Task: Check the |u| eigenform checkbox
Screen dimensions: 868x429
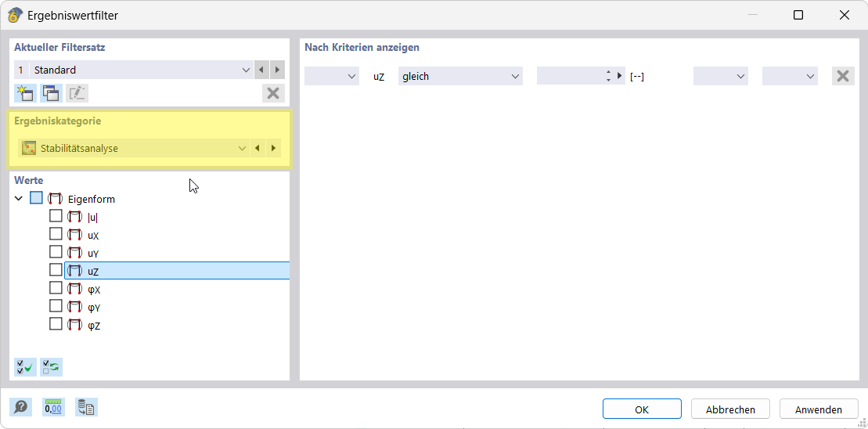Action: pyautogui.click(x=56, y=216)
